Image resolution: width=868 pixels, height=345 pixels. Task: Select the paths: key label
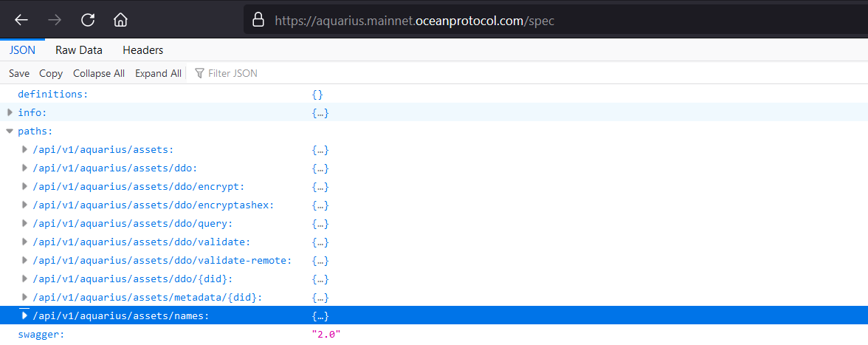point(35,131)
